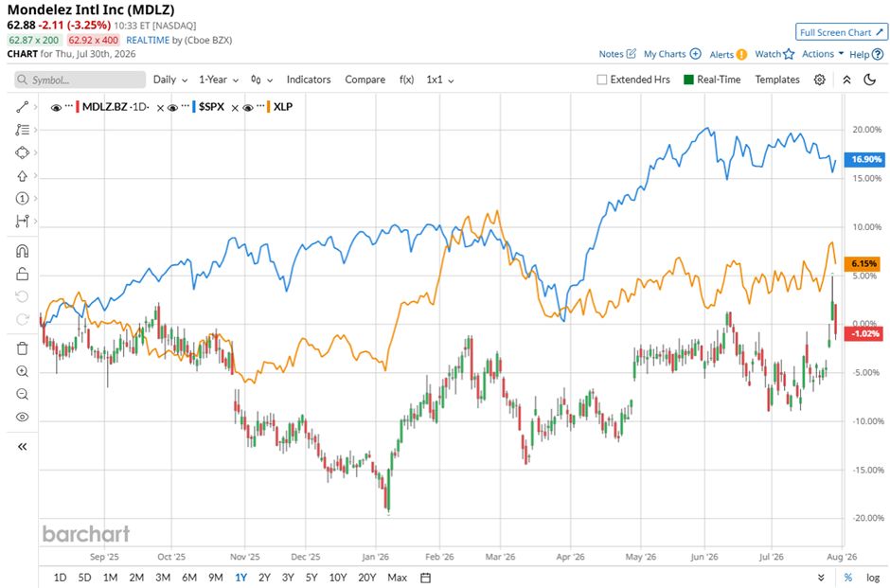Toggle the Extended Hrs checkbox
890x588 pixels.
601,80
